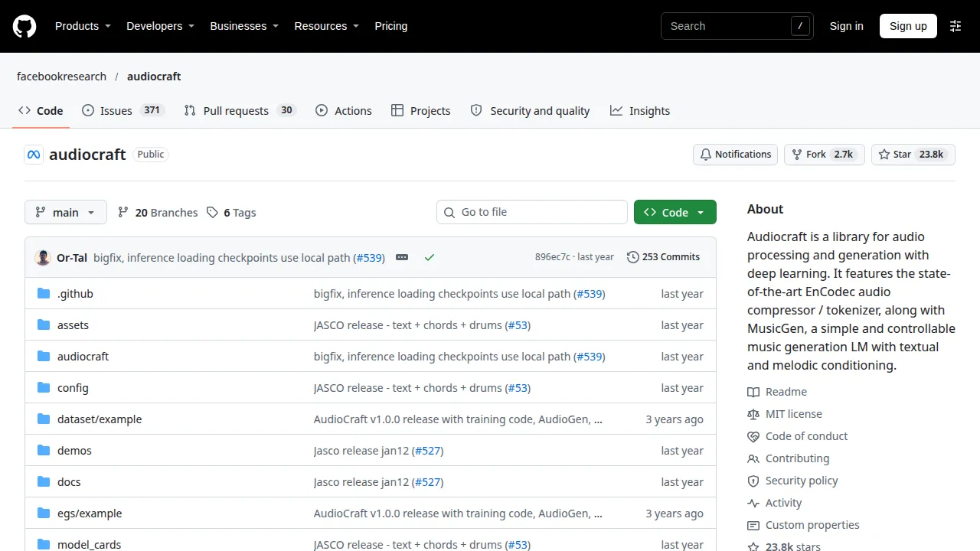Image resolution: width=980 pixels, height=551 pixels.
Task: Open the Actions tab
Action: pyautogui.click(x=344, y=111)
